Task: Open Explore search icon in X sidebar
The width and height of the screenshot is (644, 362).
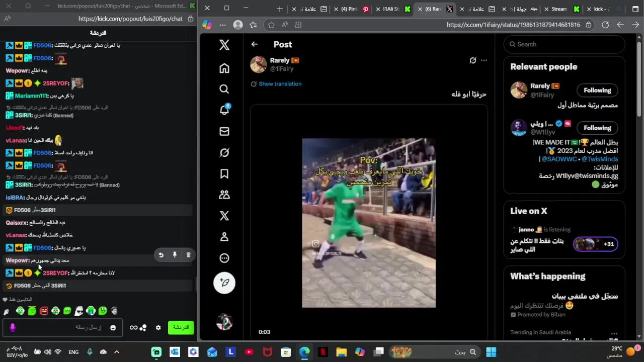Action: [x=224, y=89]
